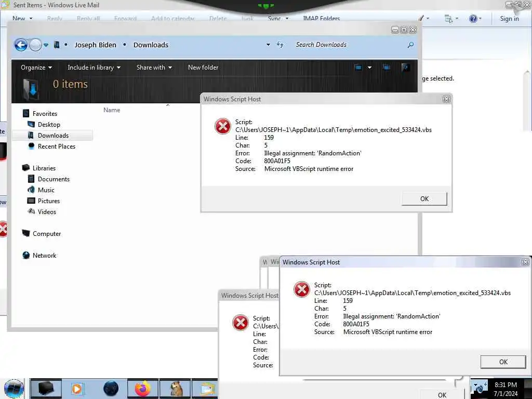Viewport: 532px width, 399px height.
Task: Click the search magnifier icon
Action: point(410,45)
